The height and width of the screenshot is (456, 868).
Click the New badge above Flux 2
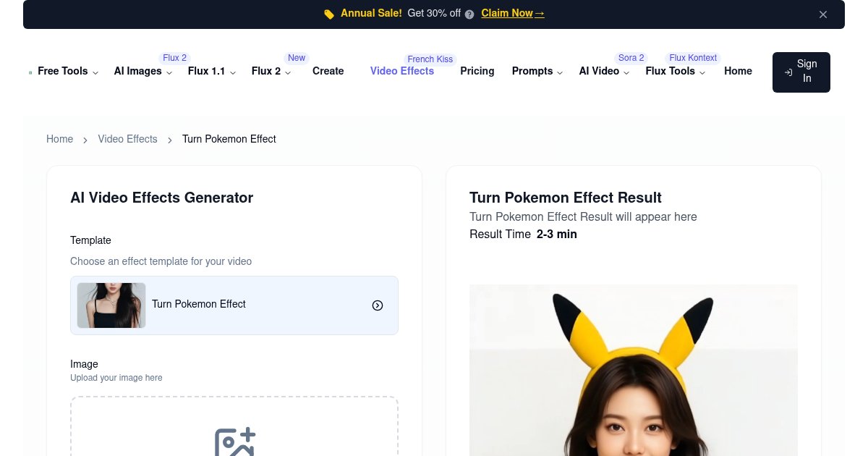[297, 58]
